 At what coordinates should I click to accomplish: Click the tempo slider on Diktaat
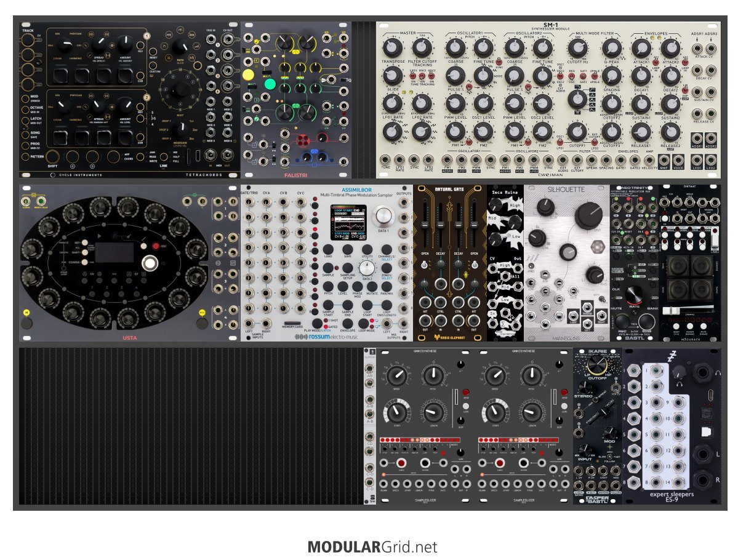pos(671,311)
